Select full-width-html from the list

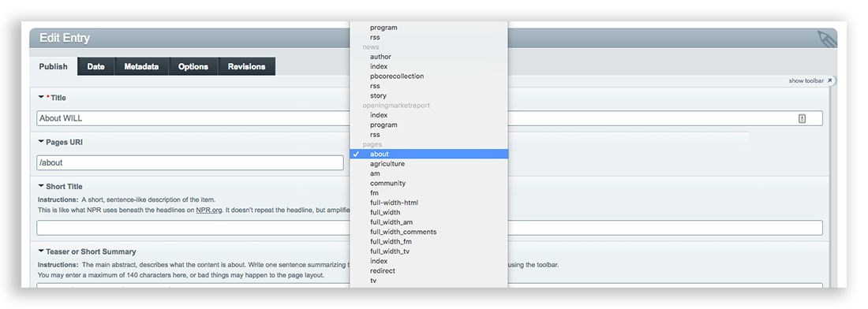click(429, 203)
